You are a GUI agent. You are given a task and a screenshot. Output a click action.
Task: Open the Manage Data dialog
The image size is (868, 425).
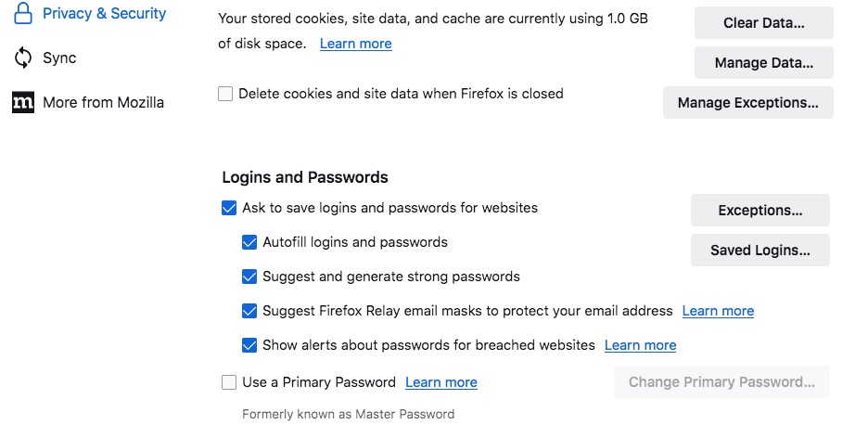click(x=764, y=62)
